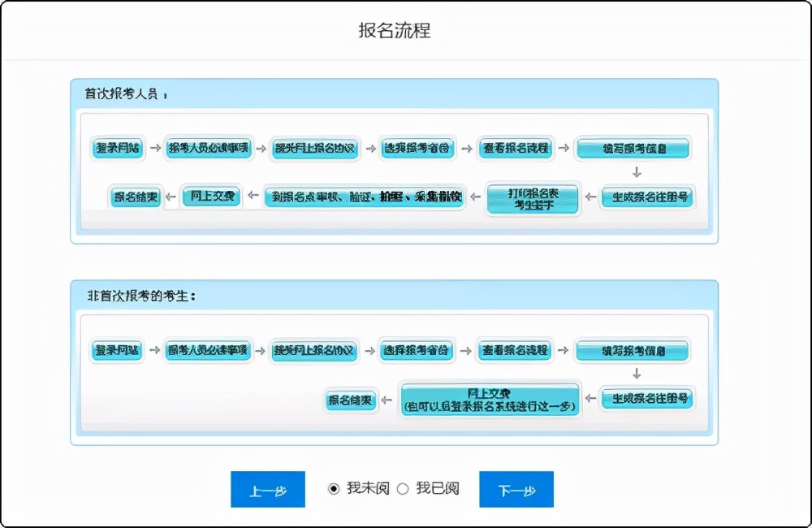812x528 pixels.
Task: Select the 我已阅 radio button
Action: (x=403, y=489)
